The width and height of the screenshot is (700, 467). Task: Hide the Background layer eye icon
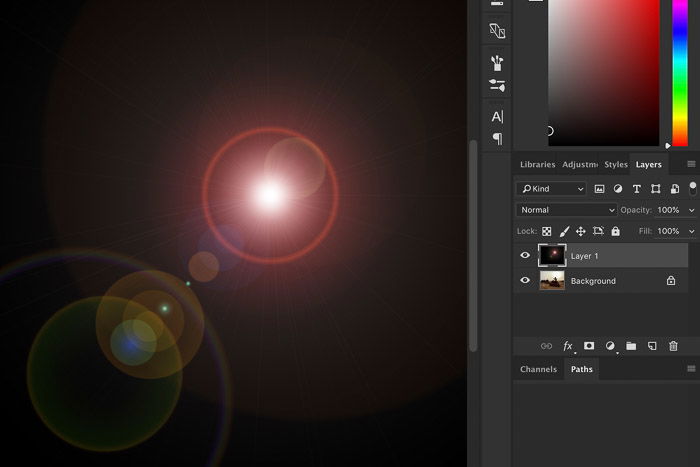click(x=525, y=280)
